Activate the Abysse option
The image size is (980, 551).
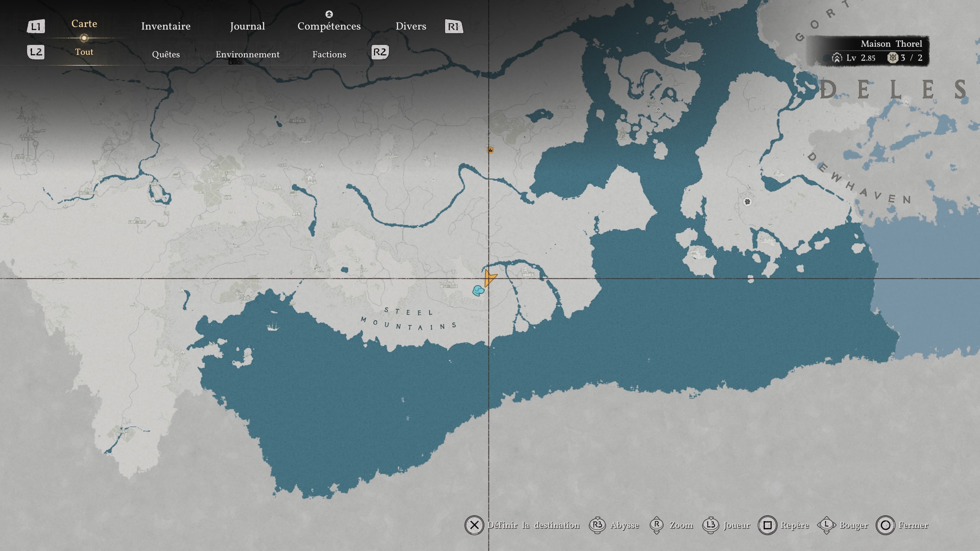pos(625,525)
